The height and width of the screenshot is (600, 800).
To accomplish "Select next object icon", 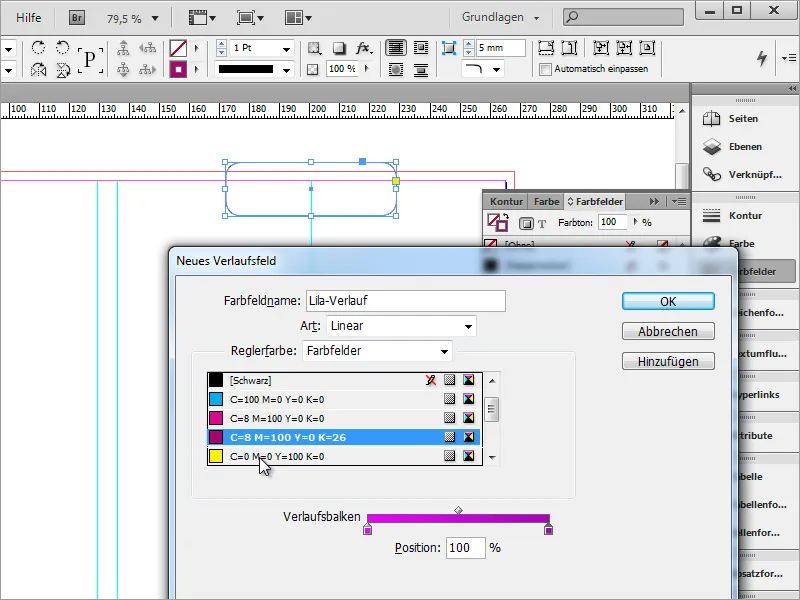I will 147,69.
